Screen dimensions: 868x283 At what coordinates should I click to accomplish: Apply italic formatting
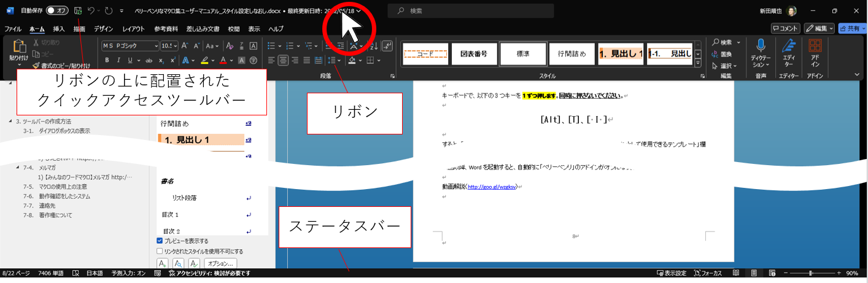coord(118,60)
